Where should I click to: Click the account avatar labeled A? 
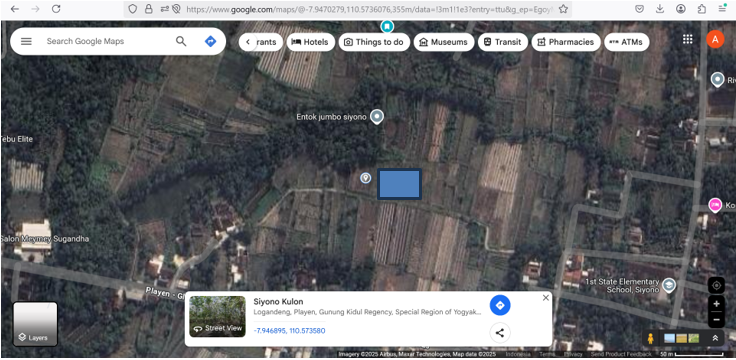715,39
